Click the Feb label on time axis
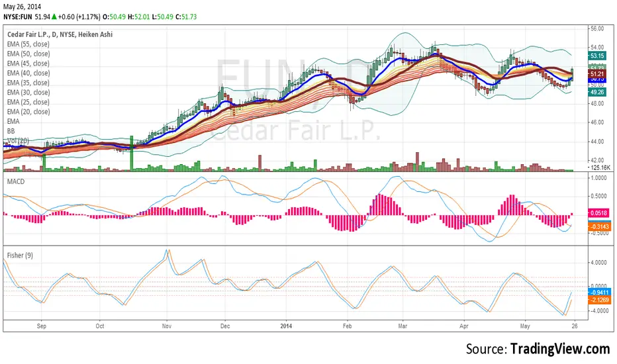617x364 pixels. 347,326
